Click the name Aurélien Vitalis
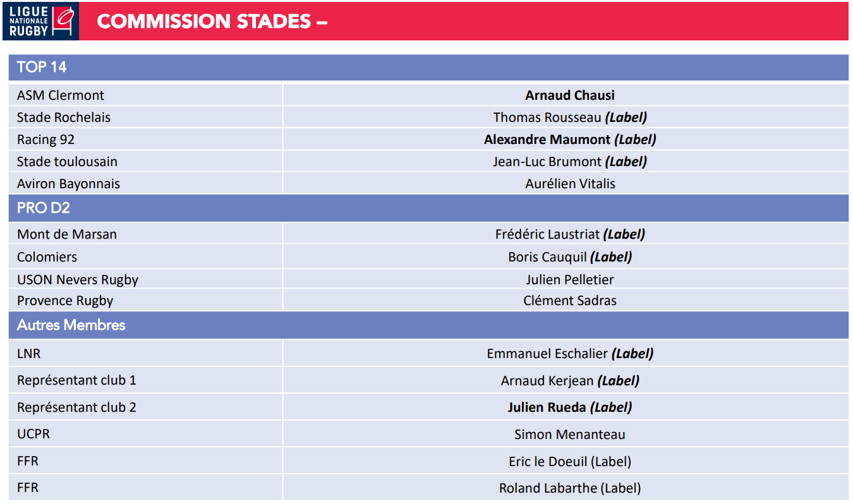The height and width of the screenshot is (504, 853). coord(570,184)
